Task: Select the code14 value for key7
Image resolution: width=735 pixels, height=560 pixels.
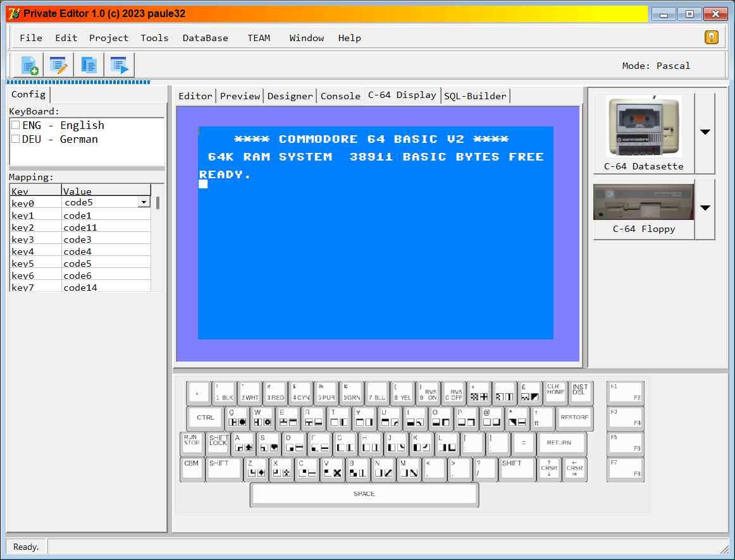Action: coord(106,287)
